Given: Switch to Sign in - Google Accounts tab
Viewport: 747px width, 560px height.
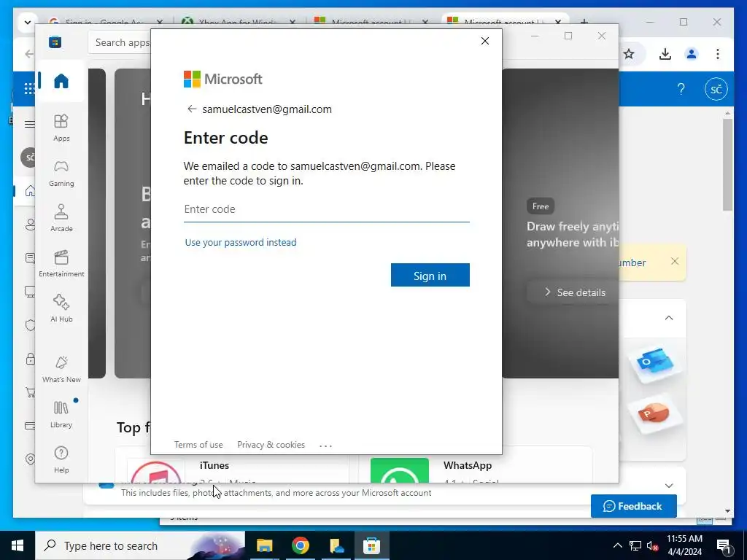Looking at the screenshot, I should 106,22.
